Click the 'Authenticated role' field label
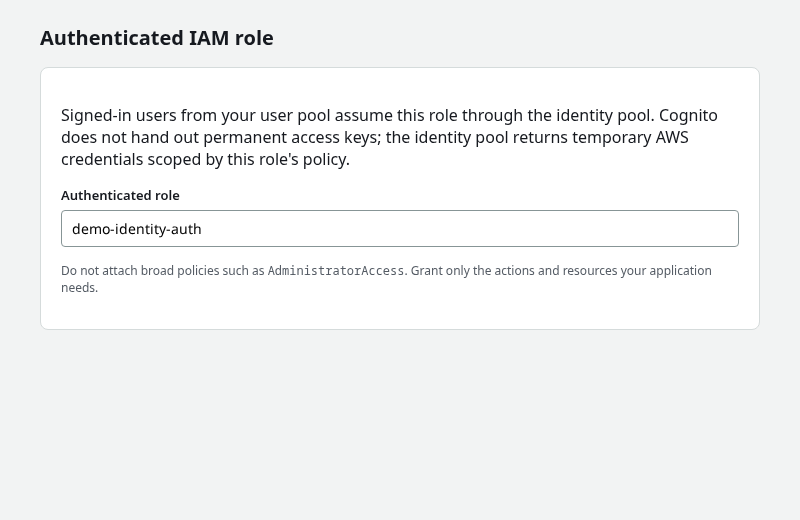The width and height of the screenshot is (800, 520). pos(120,195)
